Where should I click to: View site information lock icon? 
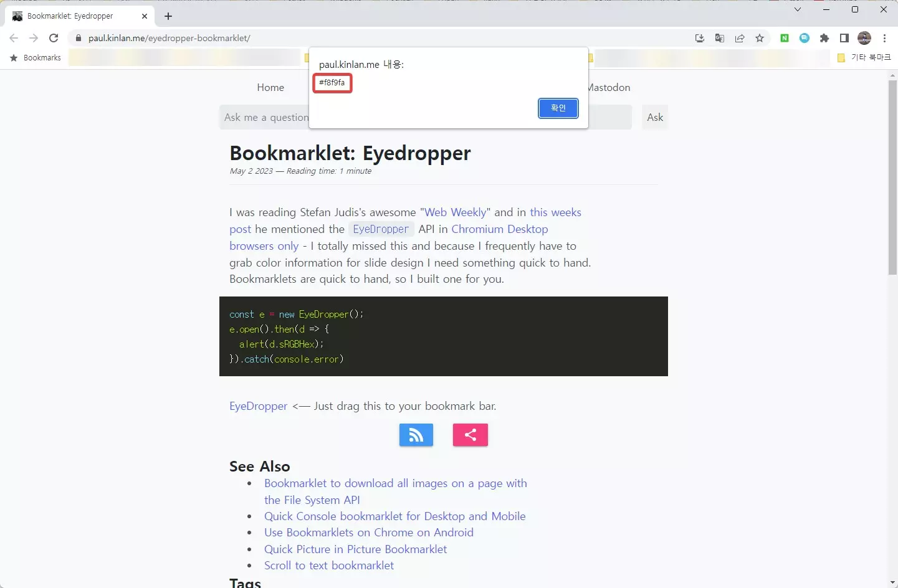click(x=78, y=38)
